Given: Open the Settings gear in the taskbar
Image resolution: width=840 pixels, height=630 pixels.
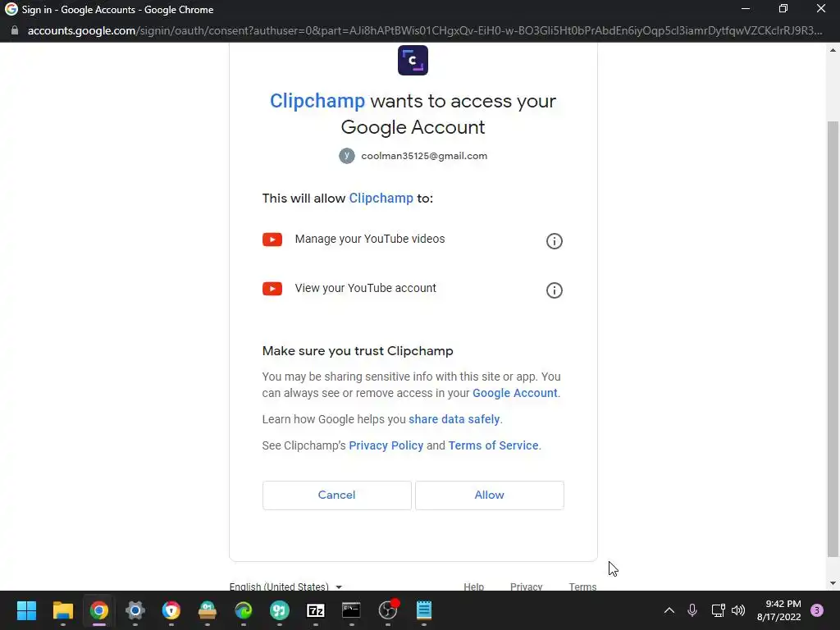Looking at the screenshot, I should (135, 610).
